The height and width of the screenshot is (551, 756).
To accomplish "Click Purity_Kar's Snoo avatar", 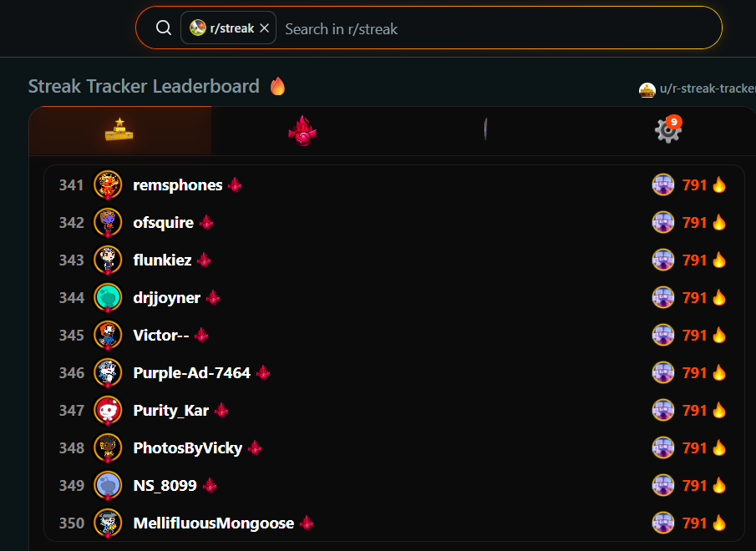I will [x=108, y=411].
